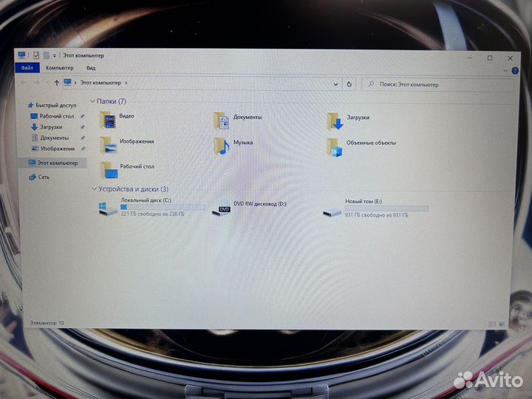Click the computer icon in the title bar
532x399 pixels.
pos(21,55)
